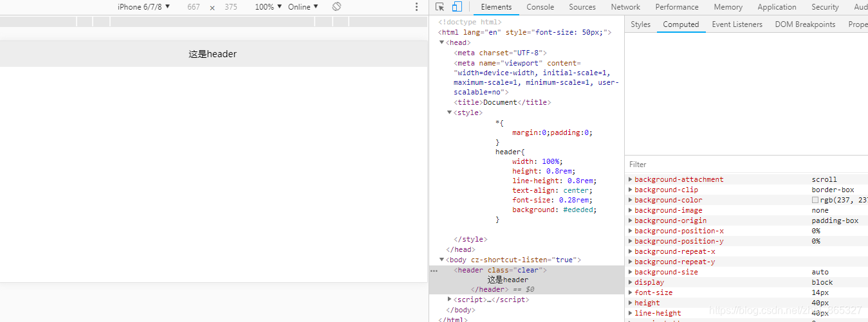868x322 pixels.
Task: Select the meta charset UTF-8 node
Action: tap(500, 53)
